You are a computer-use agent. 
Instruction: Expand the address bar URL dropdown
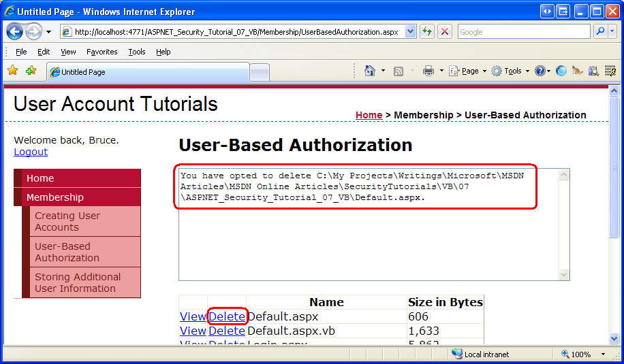click(x=410, y=32)
